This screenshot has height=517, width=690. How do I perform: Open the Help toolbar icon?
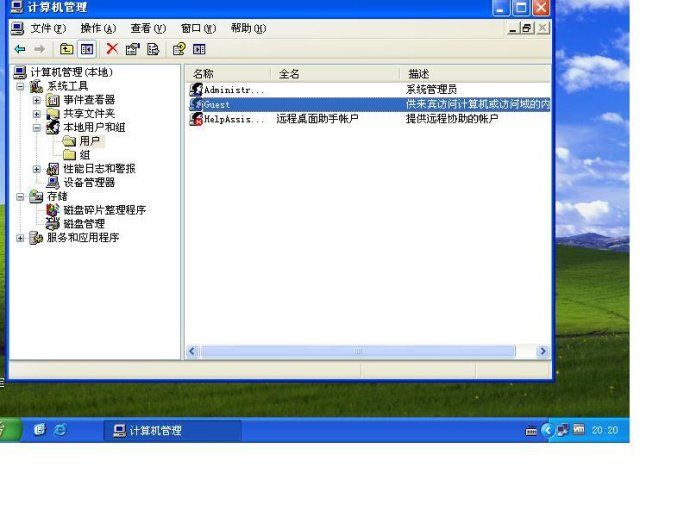[179, 49]
